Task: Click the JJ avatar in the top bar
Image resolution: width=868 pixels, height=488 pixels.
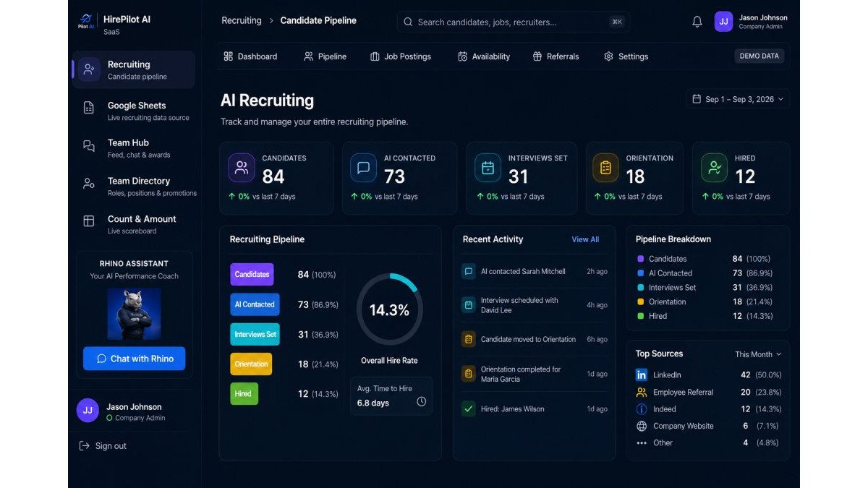Action: tap(723, 22)
